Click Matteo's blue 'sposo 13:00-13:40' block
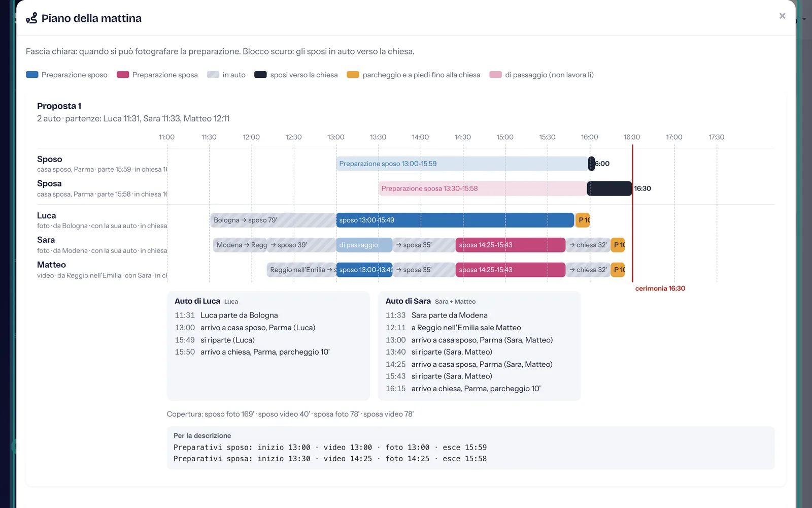812x508 pixels. [x=364, y=270]
